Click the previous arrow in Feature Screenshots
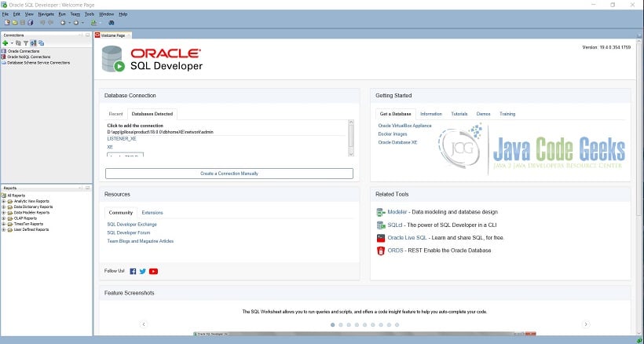 144,324
